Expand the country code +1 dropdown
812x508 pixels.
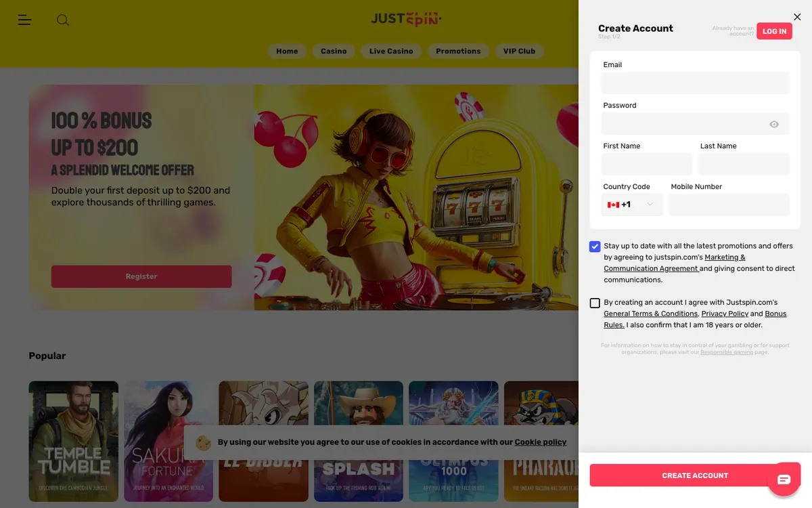(632, 205)
